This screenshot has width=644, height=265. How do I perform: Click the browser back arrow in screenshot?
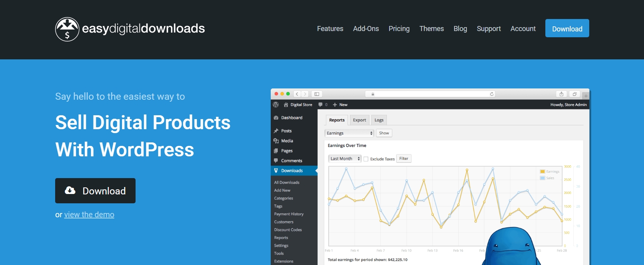coord(297,94)
